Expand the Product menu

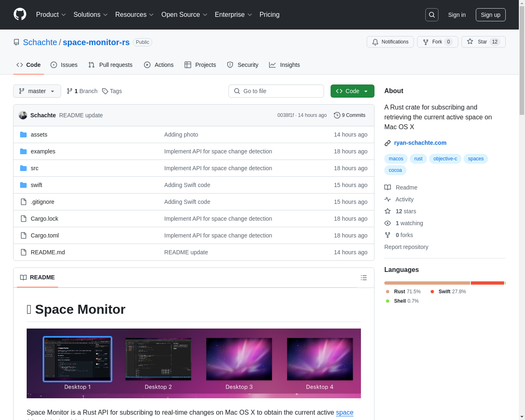tap(51, 15)
